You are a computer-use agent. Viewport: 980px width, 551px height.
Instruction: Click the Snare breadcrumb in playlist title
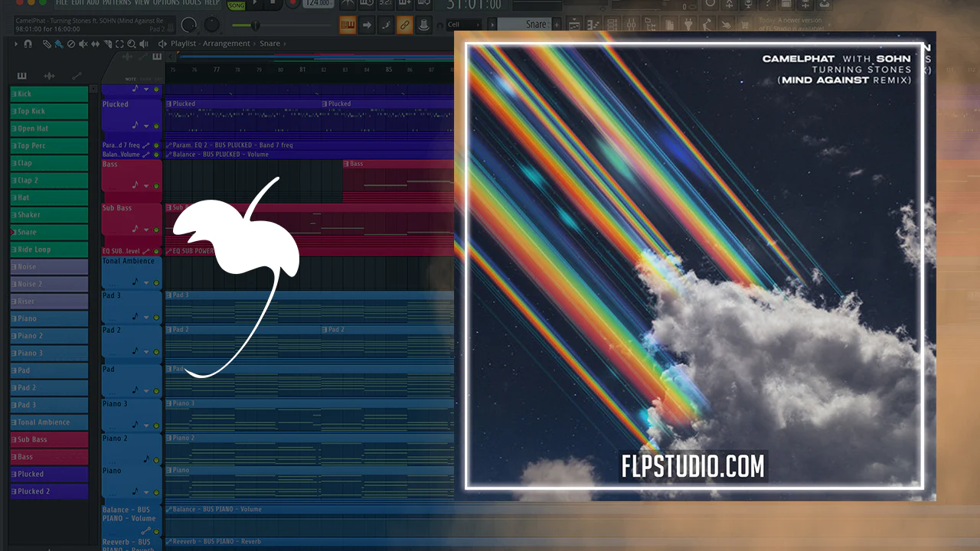[269, 44]
